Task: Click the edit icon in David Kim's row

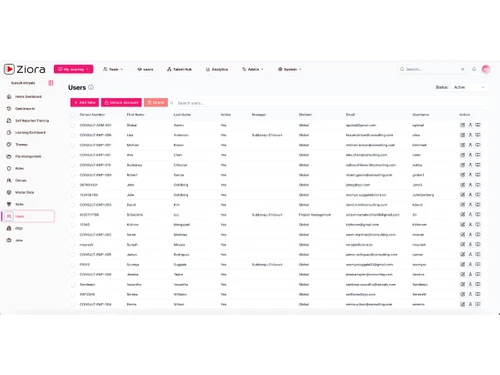Action: (x=463, y=205)
